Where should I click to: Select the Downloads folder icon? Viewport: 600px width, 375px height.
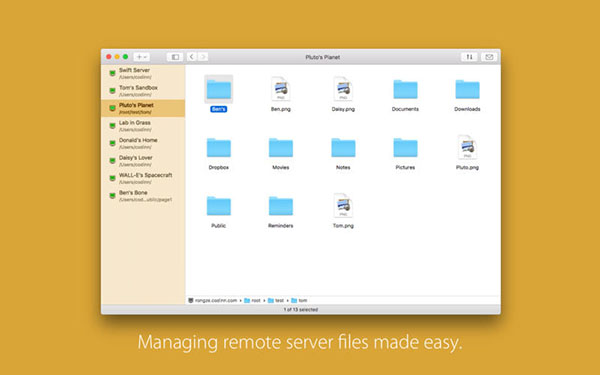pos(467,90)
